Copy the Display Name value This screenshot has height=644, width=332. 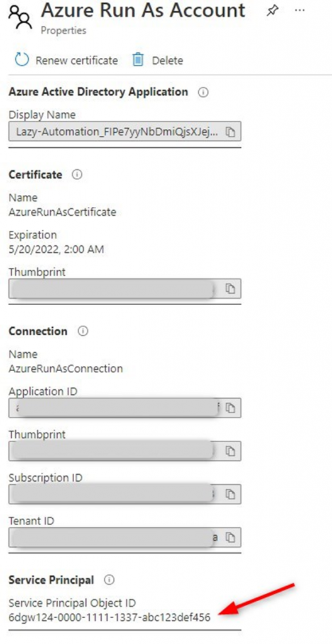pyautogui.click(x=231, y=132)
